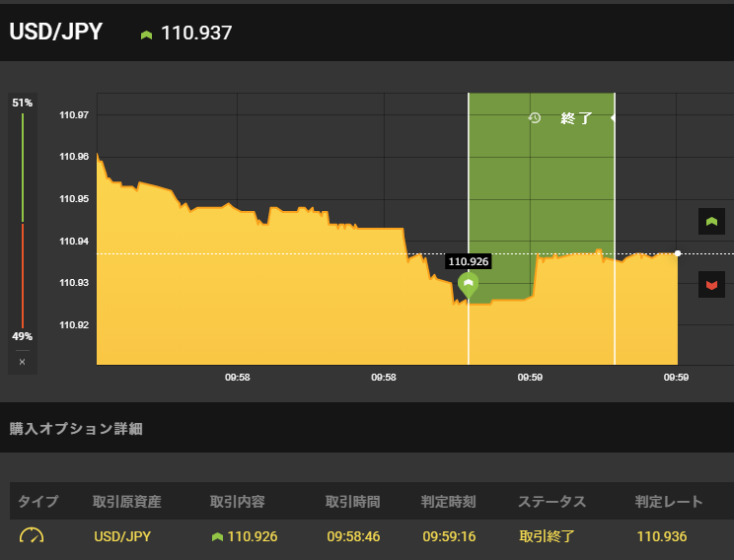Screen dimensions: 734x560
Task: Click the USD/JPY header title
Action: pyautogui.click(x=55, y=32)
